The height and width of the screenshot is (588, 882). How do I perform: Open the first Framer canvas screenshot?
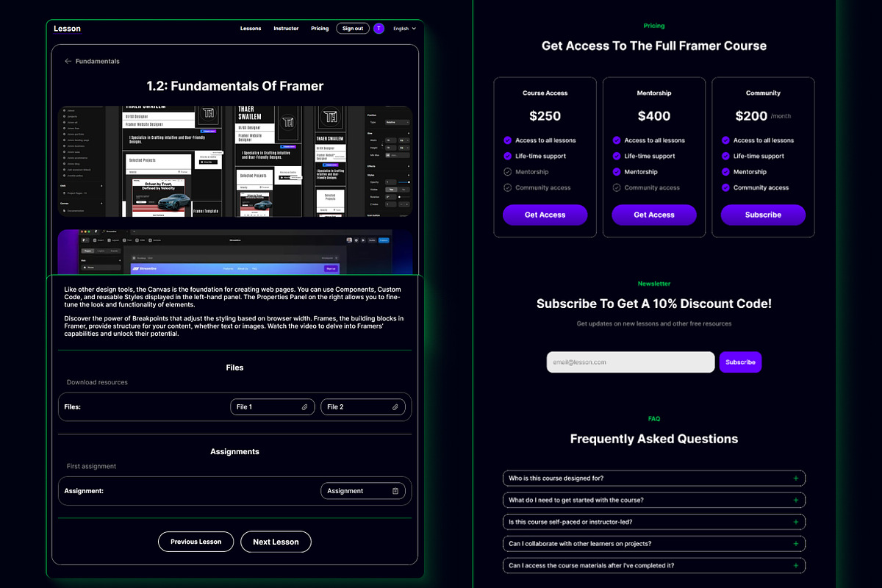(x=235, y=161)
